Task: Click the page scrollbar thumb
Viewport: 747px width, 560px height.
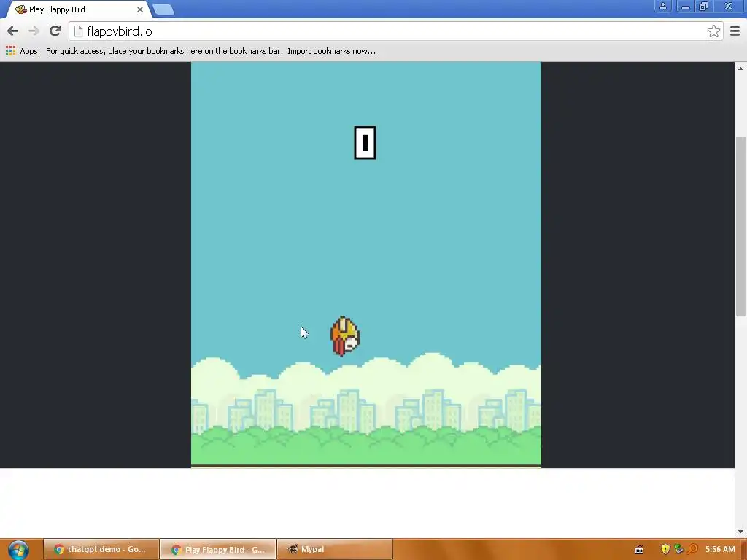Action: click(740, 226)
